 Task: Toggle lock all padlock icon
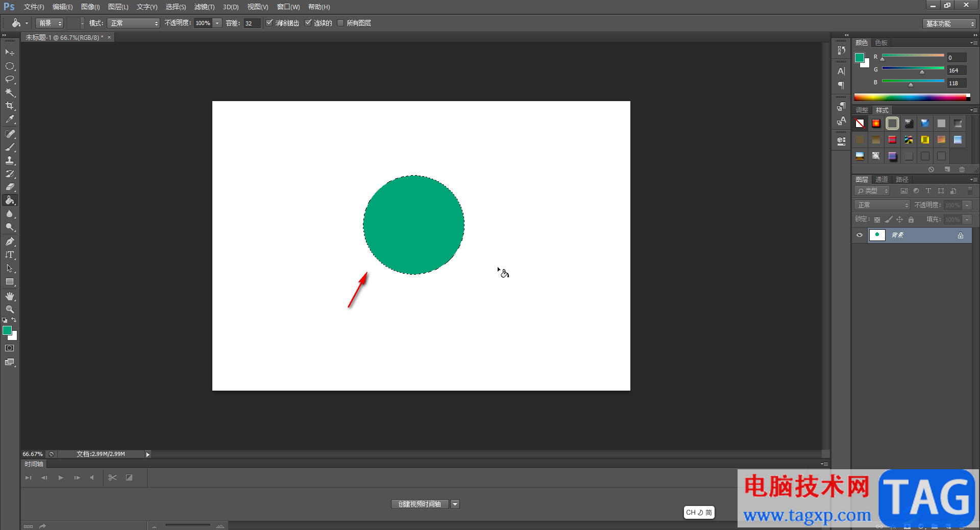(x=911, y=220)
